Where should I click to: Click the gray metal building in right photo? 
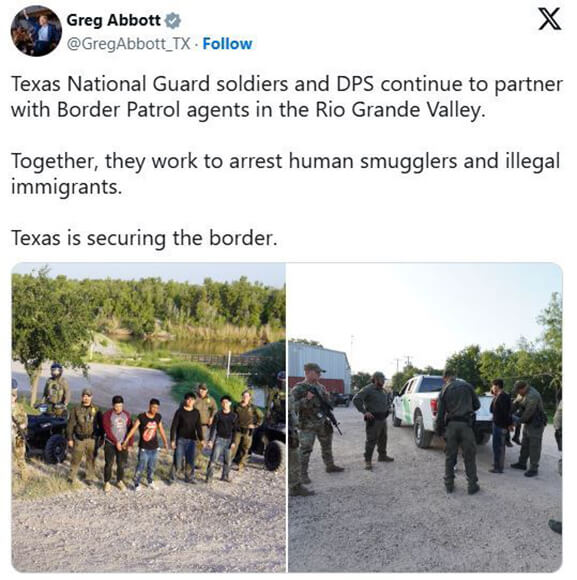(x=318, y=367)
